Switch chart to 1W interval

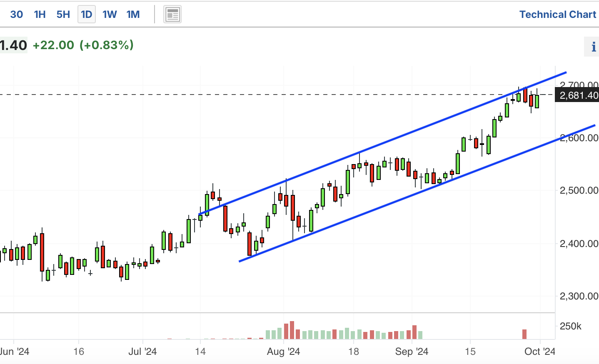(x=110, y=15)
